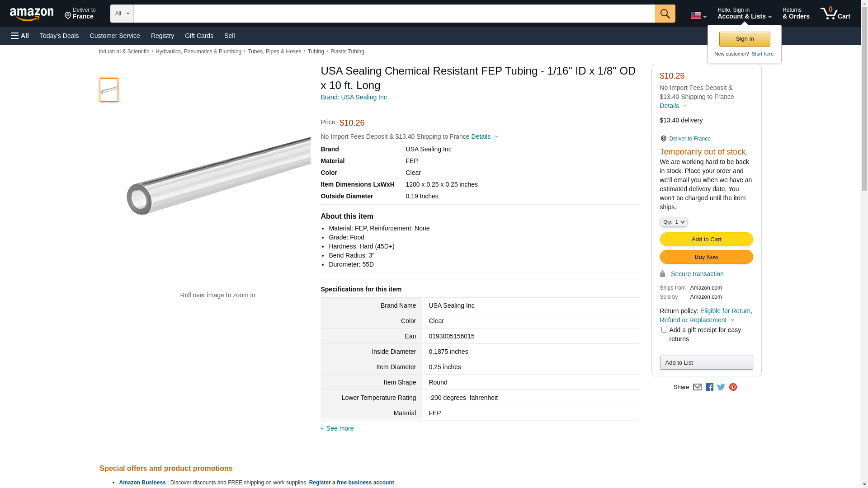Open the Qty quantity dropdown
The image size is (868, 488).
pyautogui.click(x=674, y=222)
